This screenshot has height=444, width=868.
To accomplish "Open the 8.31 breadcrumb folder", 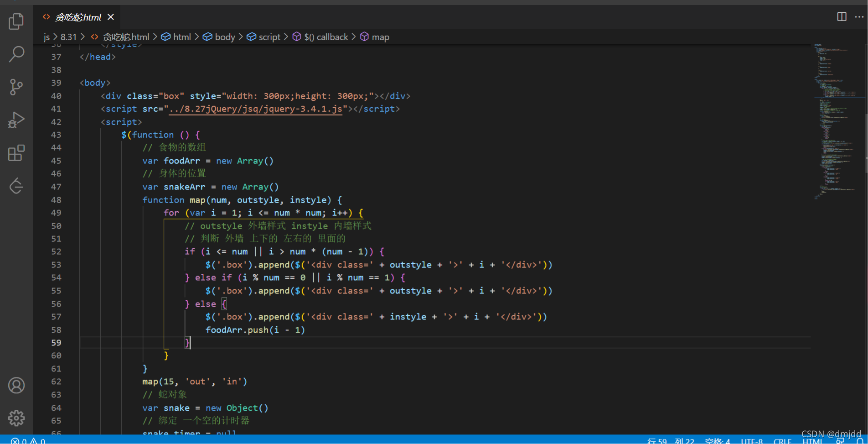I will (x=68, y=37).
